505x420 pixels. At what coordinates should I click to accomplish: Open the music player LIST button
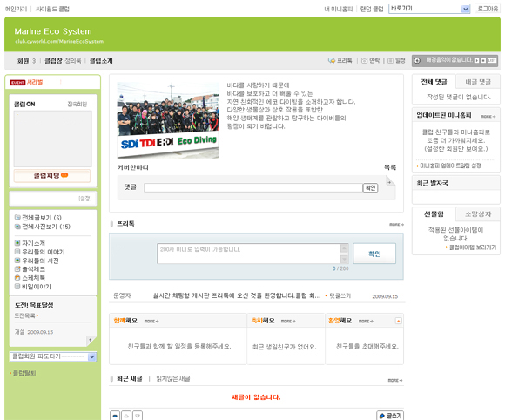pyautogui.click(x=491, y=61)
